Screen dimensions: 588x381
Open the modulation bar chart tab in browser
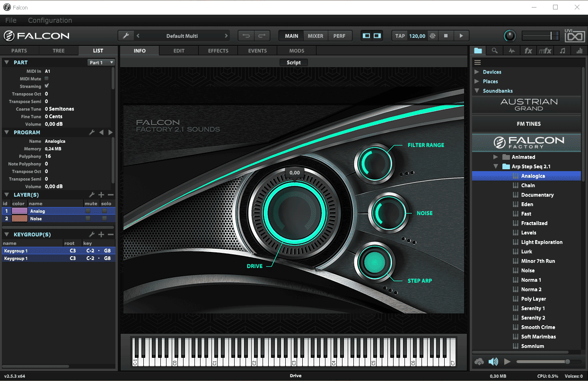tap(579, 51)
